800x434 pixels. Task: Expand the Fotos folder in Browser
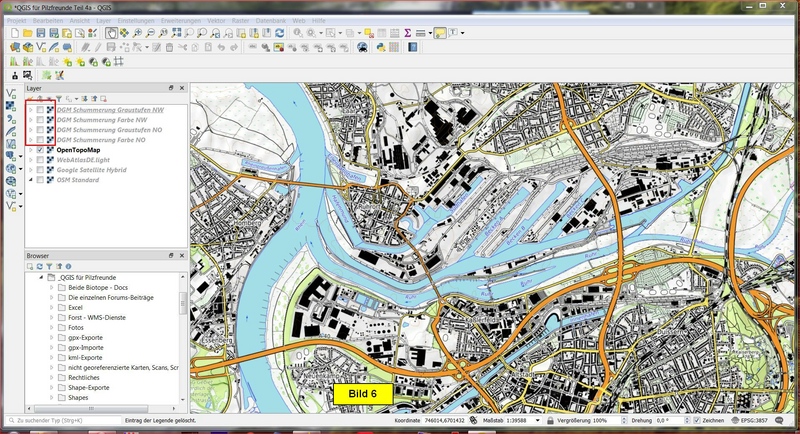(52, 327)
